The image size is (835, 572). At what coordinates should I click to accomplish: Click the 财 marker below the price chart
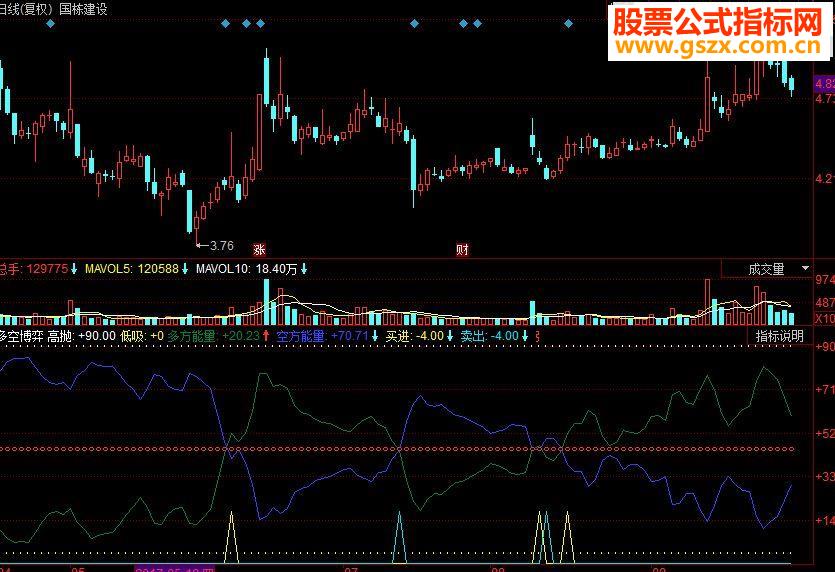[462, 249]
